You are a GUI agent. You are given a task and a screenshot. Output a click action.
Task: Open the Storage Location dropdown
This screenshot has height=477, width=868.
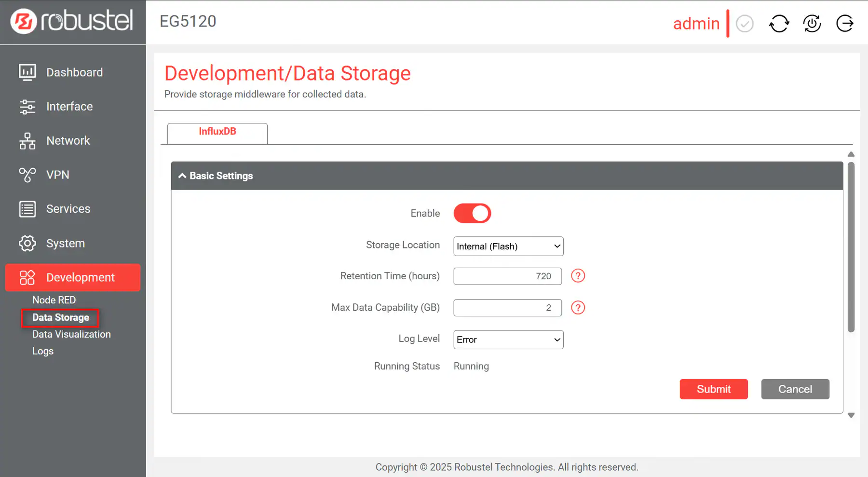[x=508, y=246]
